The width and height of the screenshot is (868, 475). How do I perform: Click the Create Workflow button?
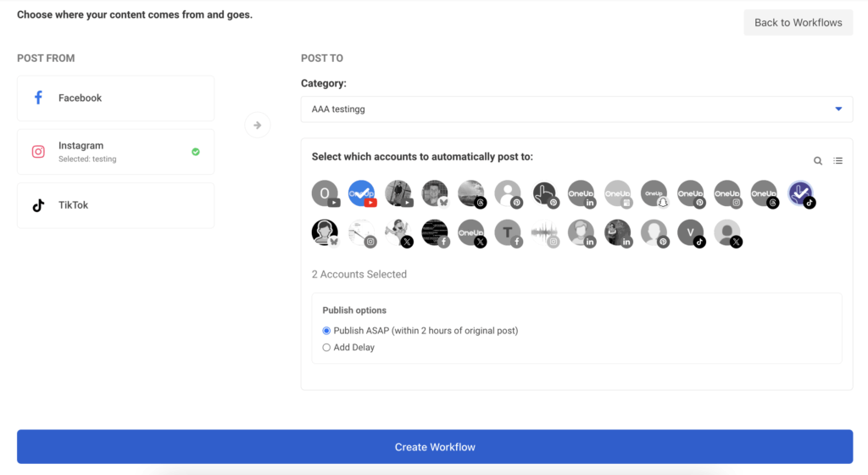tap(435, 447)
